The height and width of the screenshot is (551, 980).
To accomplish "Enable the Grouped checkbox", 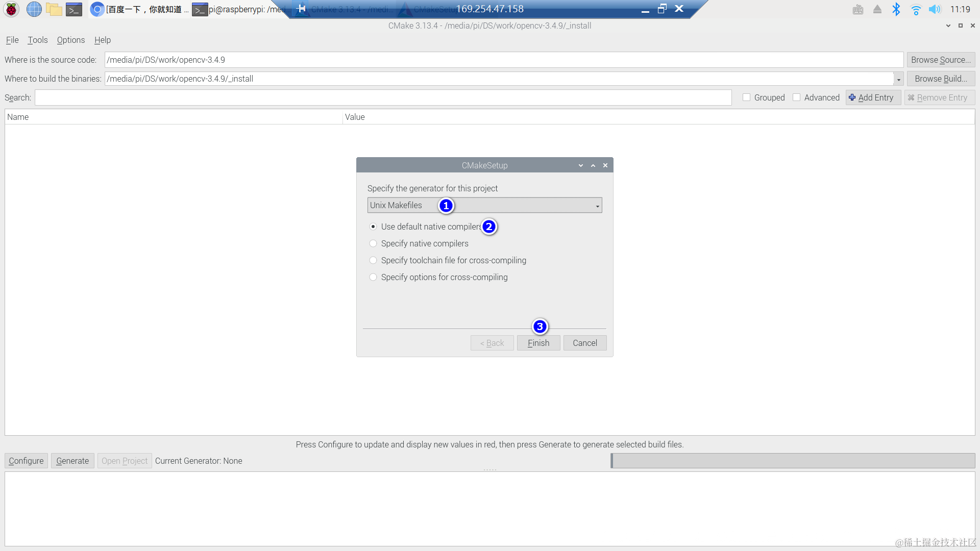I will tap(747, 97).
